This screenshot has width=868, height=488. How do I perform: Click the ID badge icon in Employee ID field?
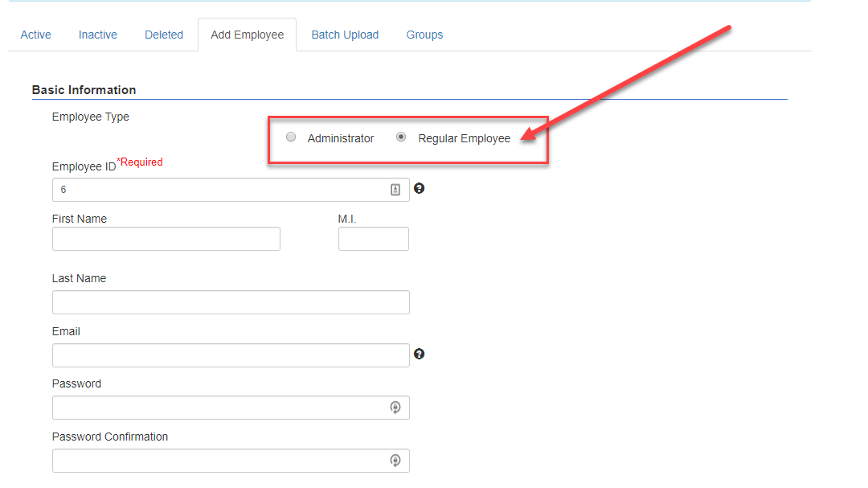pos(395,189)
